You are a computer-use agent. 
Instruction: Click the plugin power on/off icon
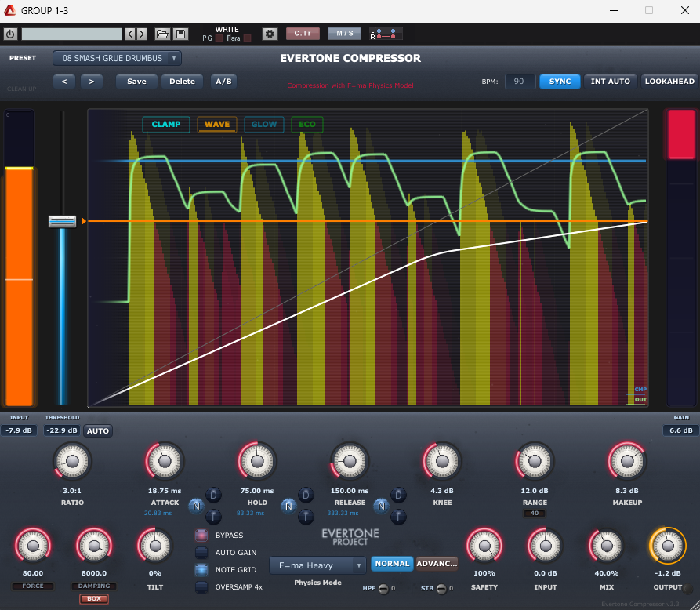[10, 34]
